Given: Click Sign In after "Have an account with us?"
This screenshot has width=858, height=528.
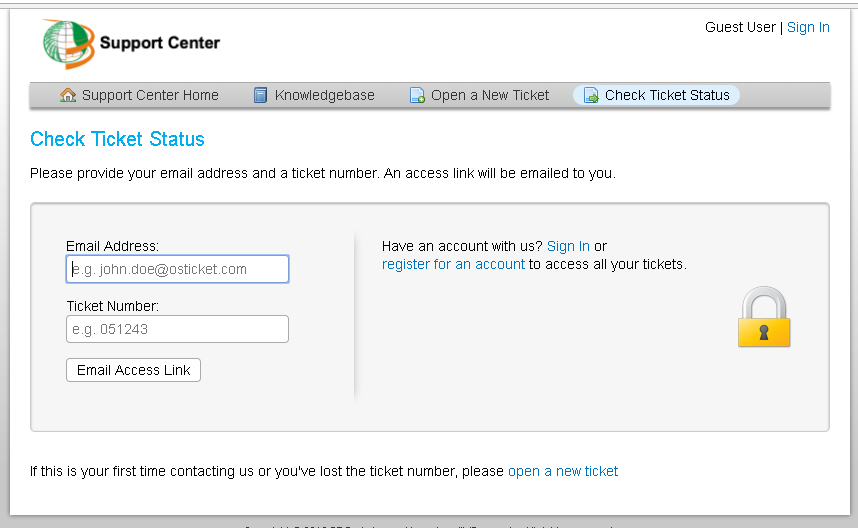Looking at the screenshot, I should coord(568,246).
